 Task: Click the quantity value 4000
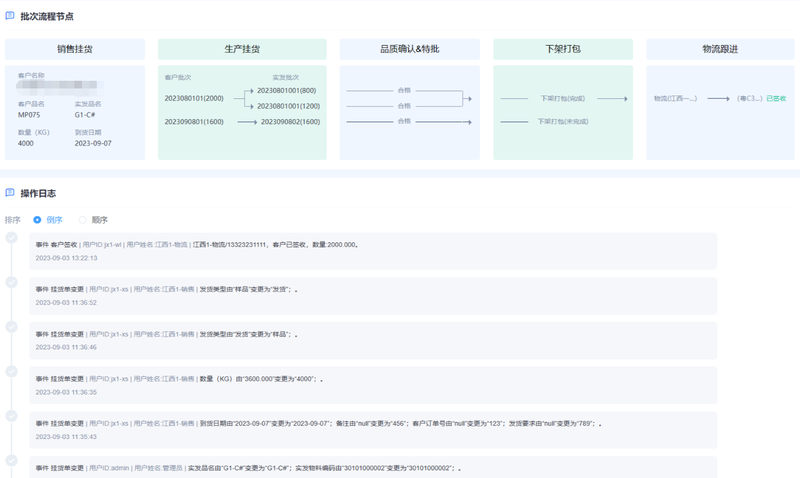(x=26, y=143)
